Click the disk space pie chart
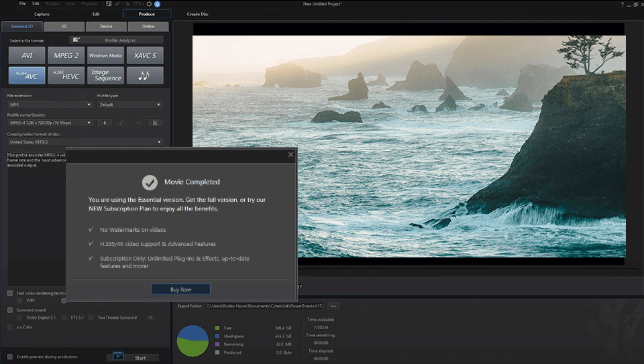Image resolution: width=644 pixels, height=364 pixels. pos(193,341)
